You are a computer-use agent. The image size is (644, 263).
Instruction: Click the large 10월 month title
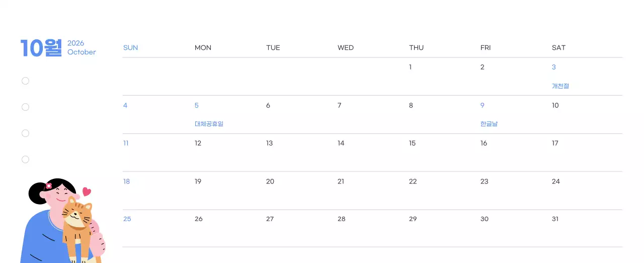pos(41,48)
